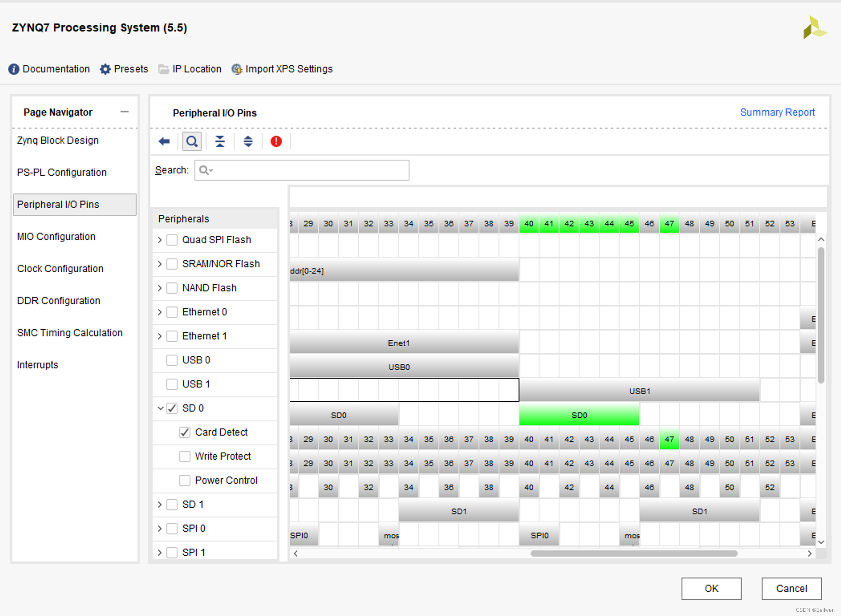This screenshot has width=841, height=616.
Task: Click the Presets gear icon
Action: click(105, 69)
